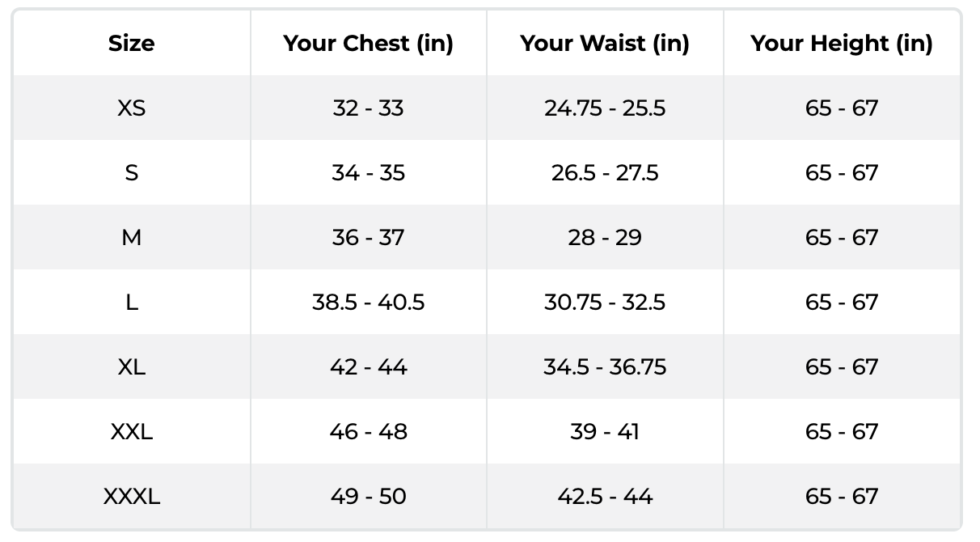The image size is (980, 542).
Task: Click chest value 49 - 50
Action: pos(368,496)
